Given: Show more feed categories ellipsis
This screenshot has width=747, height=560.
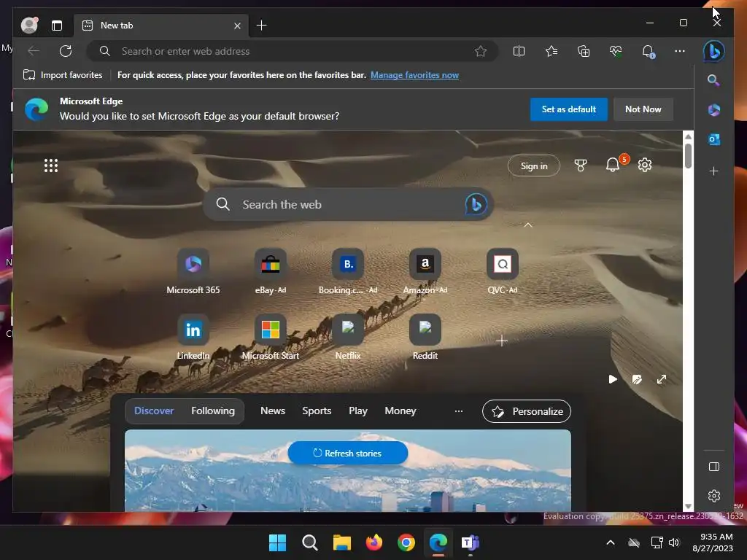Looking at the screenshot, I should point(458,411).
